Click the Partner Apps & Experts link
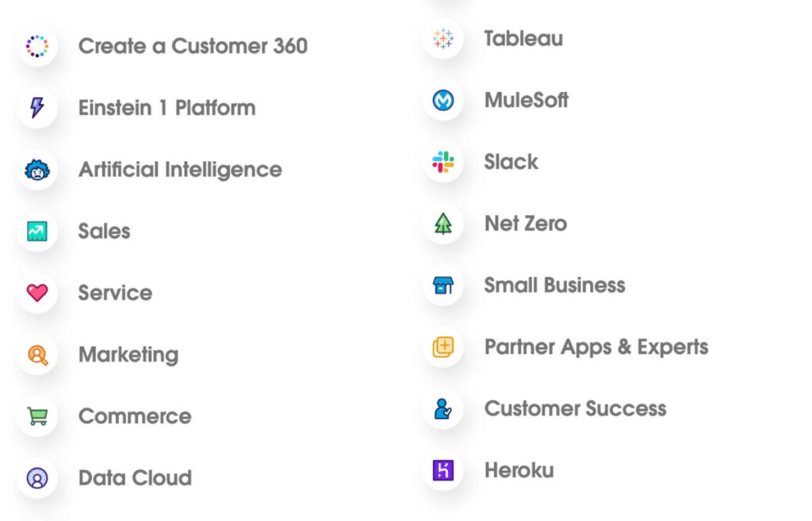The height and width of the screenshot is (521, 812). pyautogui.click(x=596, y=347)
